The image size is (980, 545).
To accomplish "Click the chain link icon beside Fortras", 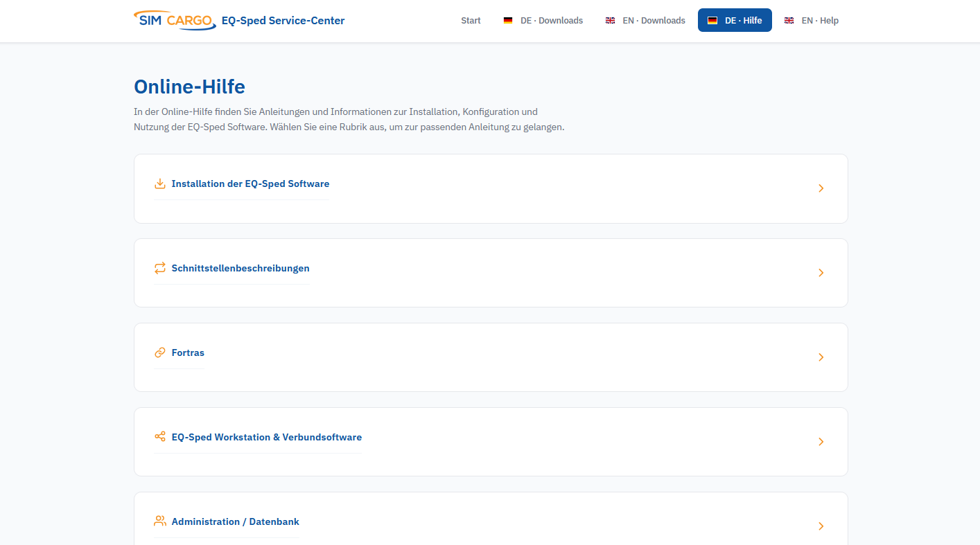I will point(160,352).
